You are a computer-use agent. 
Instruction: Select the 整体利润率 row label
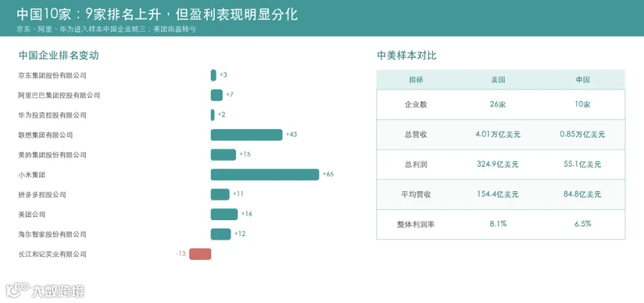pos(416,224)
